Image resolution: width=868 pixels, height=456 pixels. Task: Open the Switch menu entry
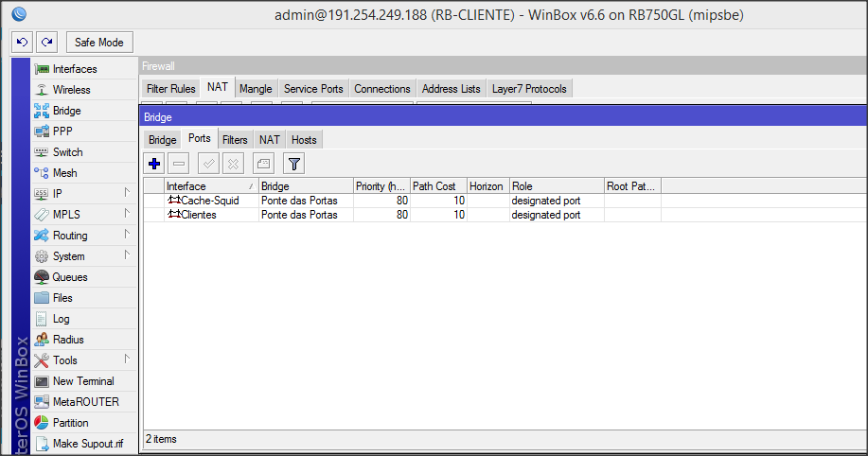point(84,152)
